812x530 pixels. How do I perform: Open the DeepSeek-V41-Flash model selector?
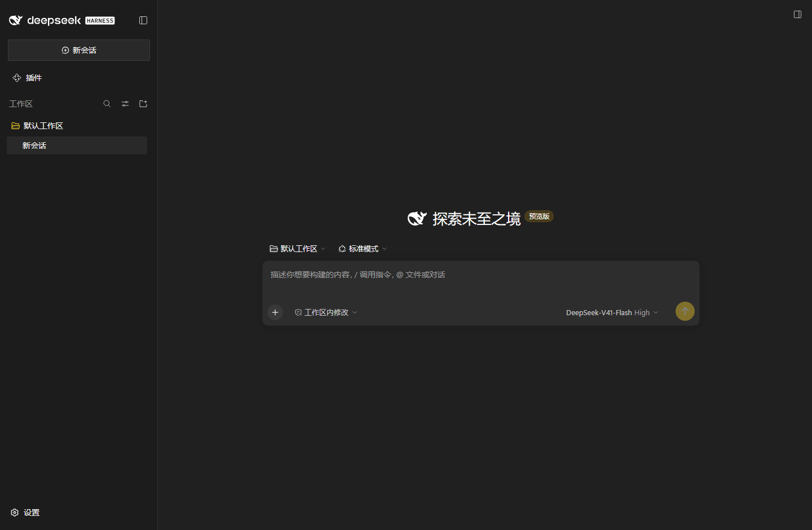pos(612,312)
